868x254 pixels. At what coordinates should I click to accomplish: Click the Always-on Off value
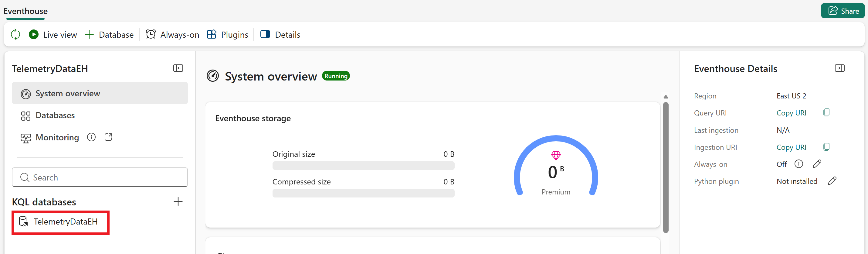tap(782, 164)
